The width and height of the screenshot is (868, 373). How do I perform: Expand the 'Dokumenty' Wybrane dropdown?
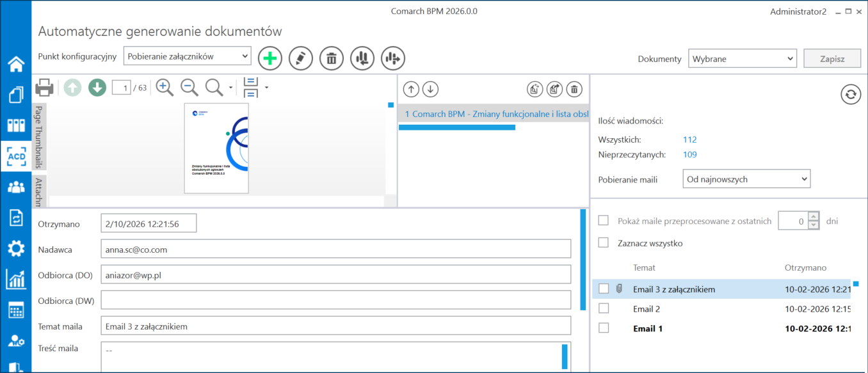742,59
